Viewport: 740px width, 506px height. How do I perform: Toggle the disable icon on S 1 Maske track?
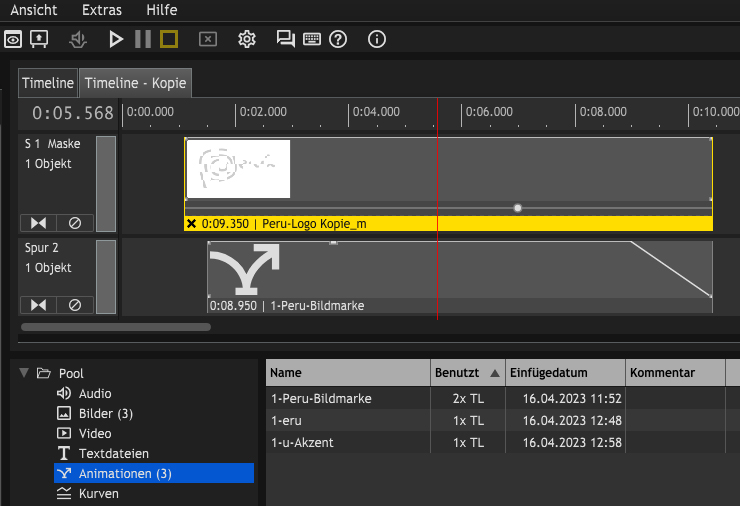75,223
